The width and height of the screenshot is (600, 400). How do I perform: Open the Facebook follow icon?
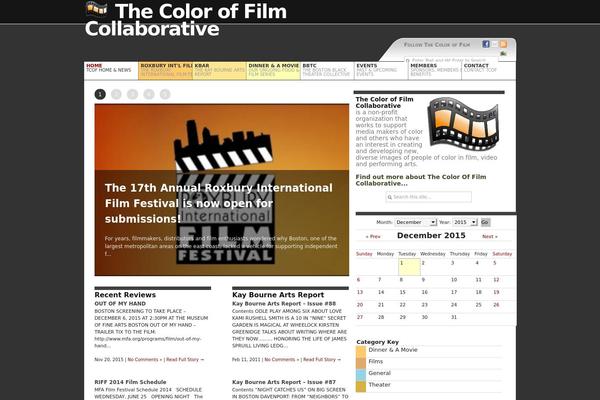tap(486, 44)
